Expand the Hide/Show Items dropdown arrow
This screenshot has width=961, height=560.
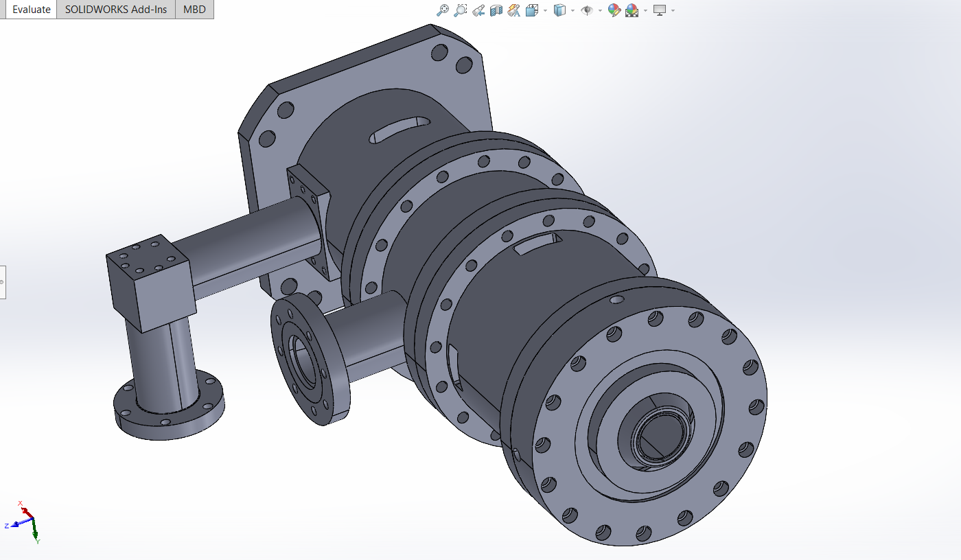tap(600, 10)
